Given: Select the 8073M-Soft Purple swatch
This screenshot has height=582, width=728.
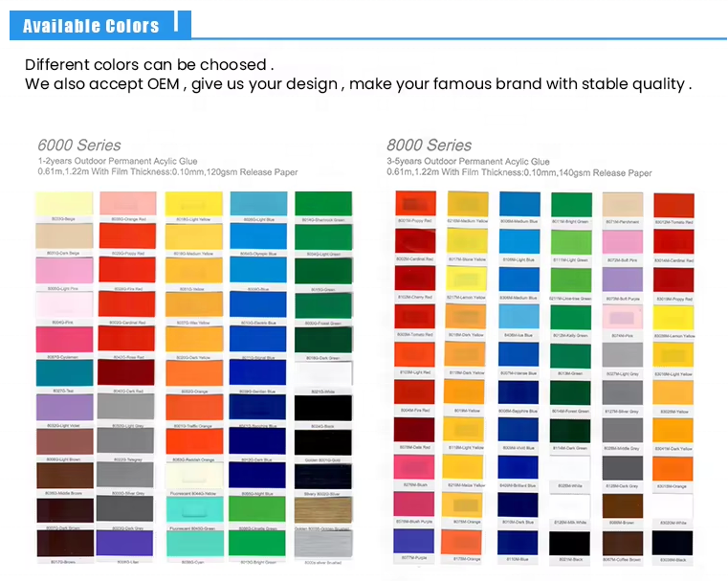Looking at the screenshot, I should [x=622, y=279].
